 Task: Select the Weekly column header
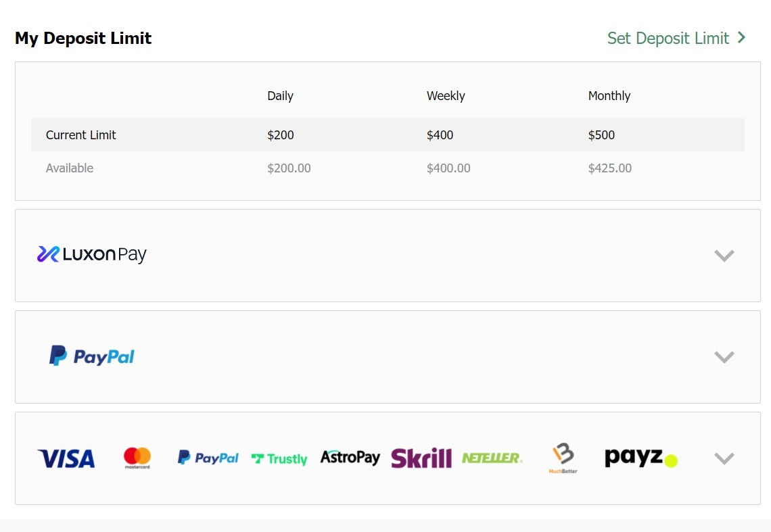pyautogui.click(x=446, y=96)
